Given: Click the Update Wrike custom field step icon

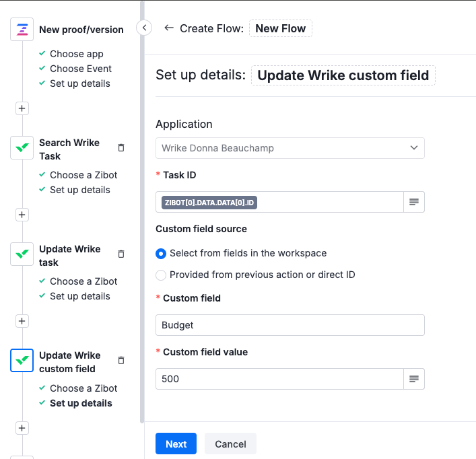Looking at the screenshot, I should coord(22,361).
